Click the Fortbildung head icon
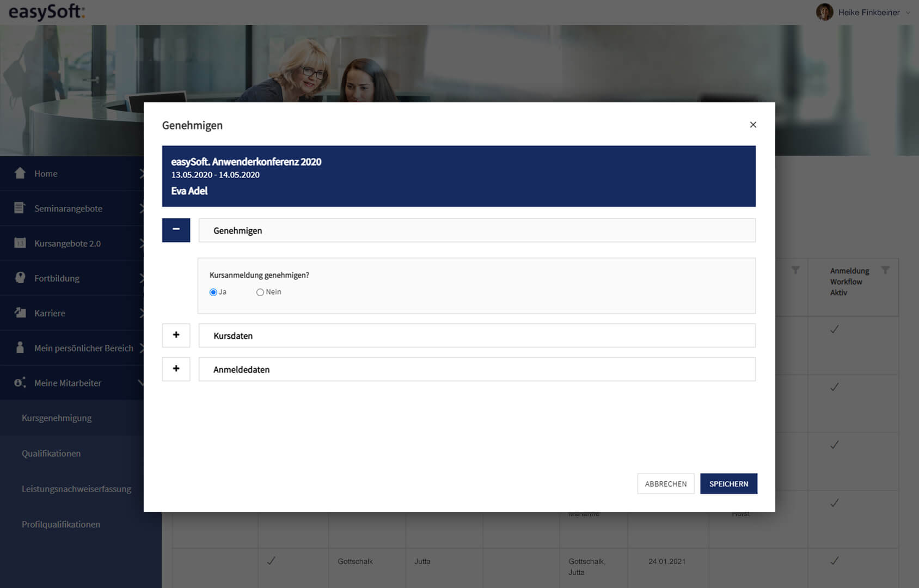 [x=20, y=278]
